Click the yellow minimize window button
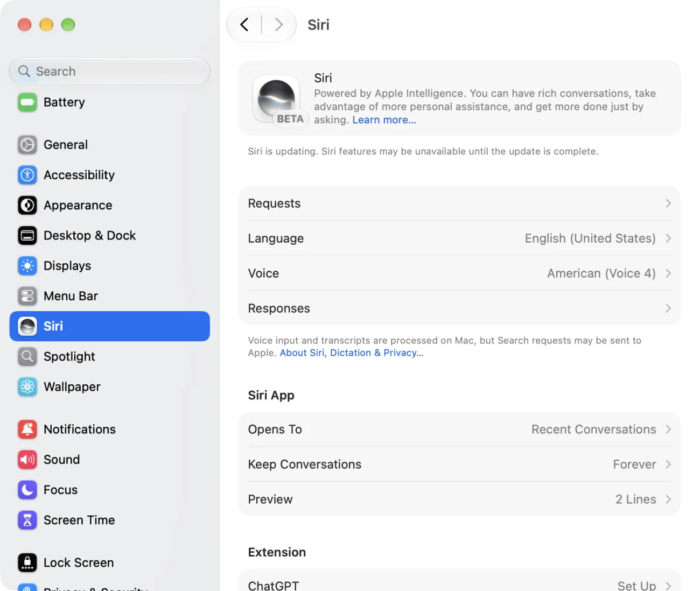The image size is (700, 591). [x=46, y=25]
